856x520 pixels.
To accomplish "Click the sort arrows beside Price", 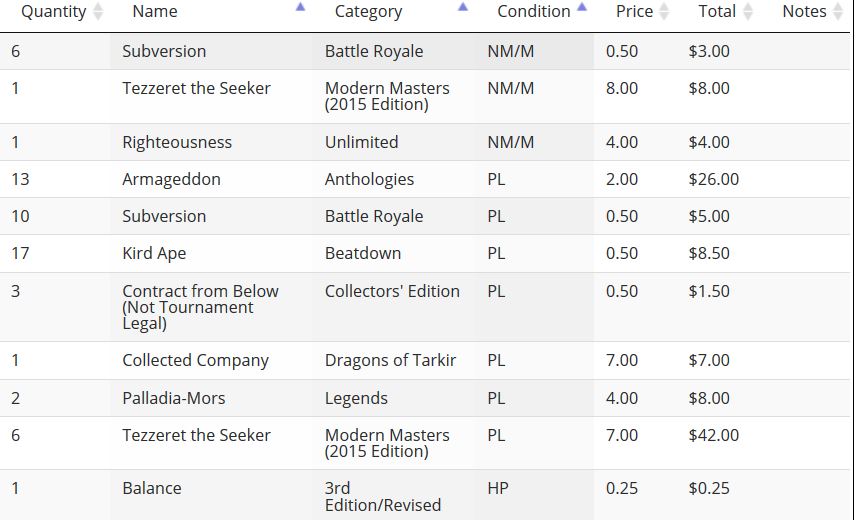I will click(664, 12).
